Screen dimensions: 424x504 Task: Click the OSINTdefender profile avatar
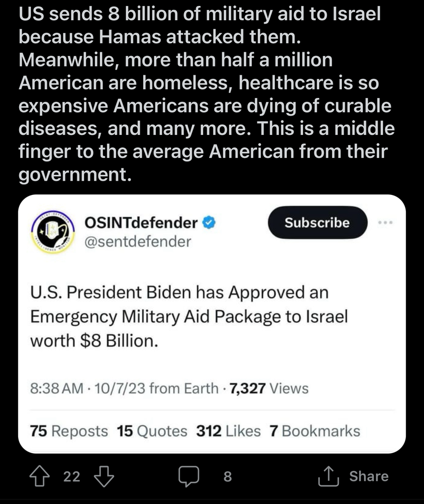[x=53, y=232]
